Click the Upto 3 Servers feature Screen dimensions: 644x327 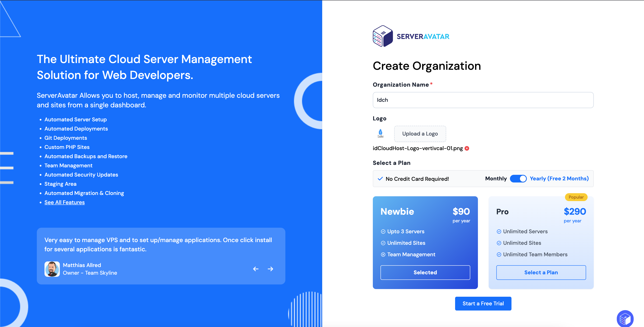406,232
